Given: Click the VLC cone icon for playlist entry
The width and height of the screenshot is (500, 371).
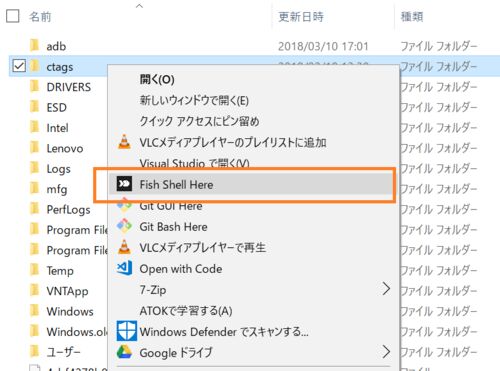Looking at the screenshot, I should [124, 142].
